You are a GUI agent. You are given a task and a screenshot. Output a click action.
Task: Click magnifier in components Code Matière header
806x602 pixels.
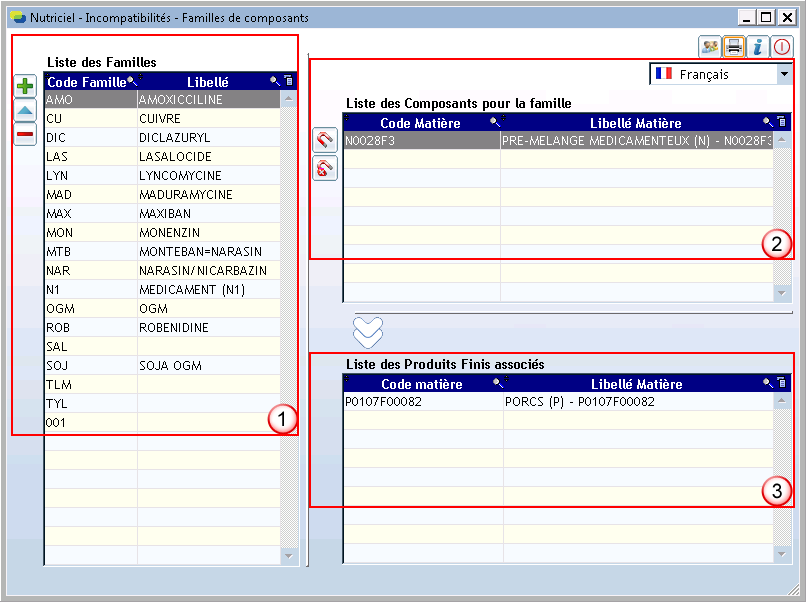(494, 122)
